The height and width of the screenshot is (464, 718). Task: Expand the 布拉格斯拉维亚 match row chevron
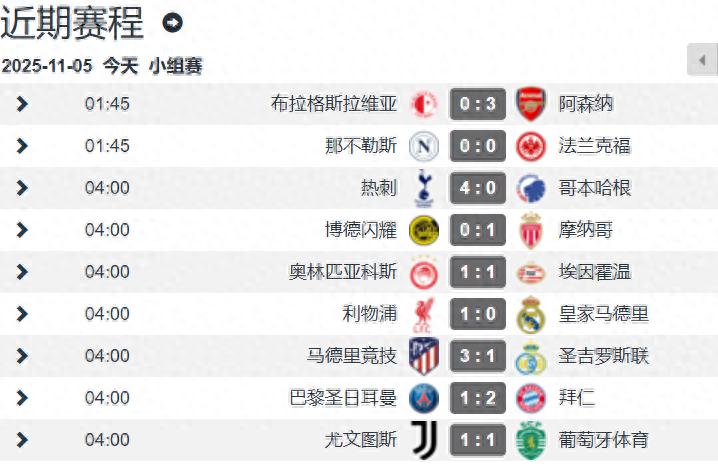pos(22,104)
